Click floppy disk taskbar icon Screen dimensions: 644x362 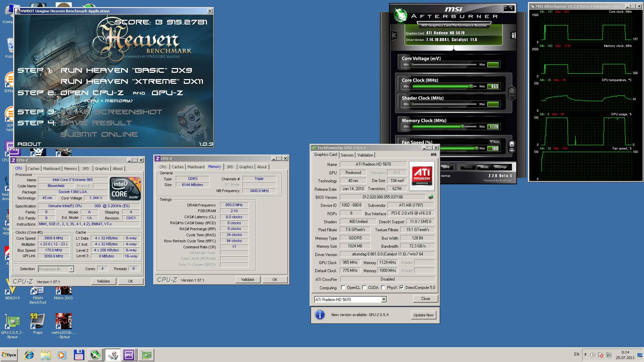[x=79, y=355]
